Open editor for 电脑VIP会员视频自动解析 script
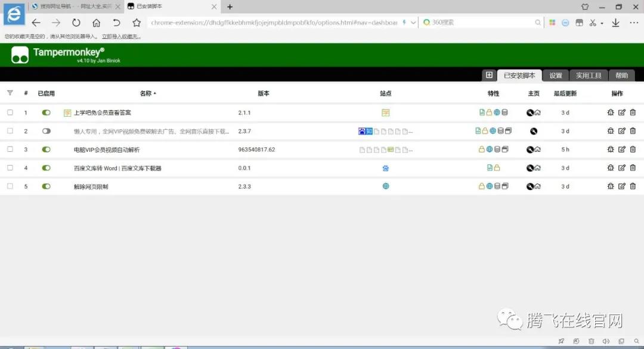Viewport: 644px width, 349px height. click(x=622, y=149)
